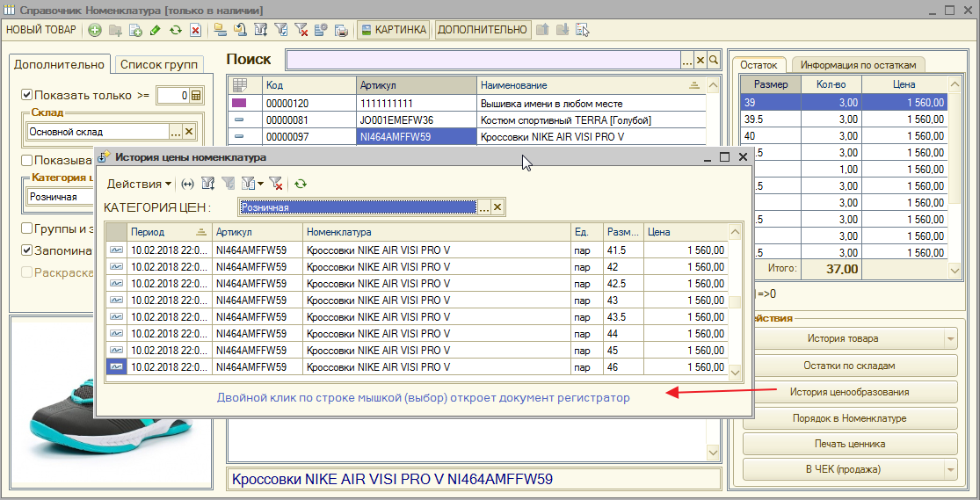Clear the Основной склад field with X button
Screen dimensions: 980x500
pyautogui.click(x=189, y=132)
